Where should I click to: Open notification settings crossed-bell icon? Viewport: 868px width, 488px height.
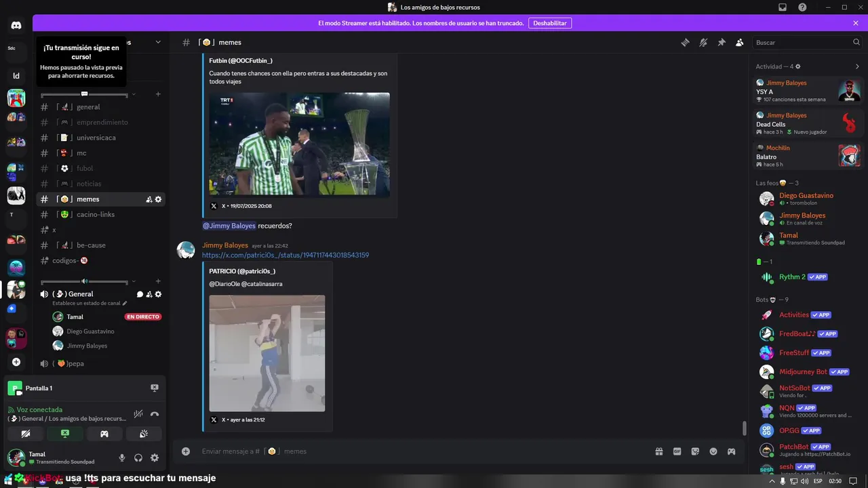tap(703, 42)
